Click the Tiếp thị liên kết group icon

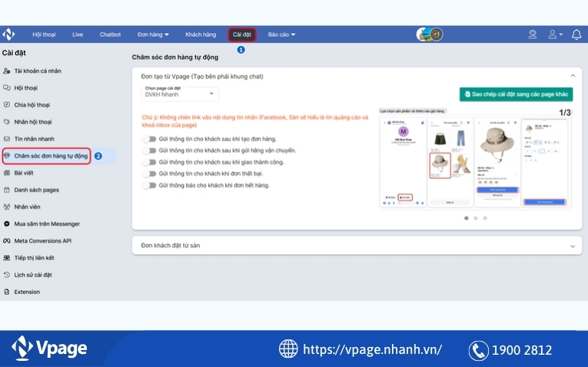(x=7, y=258)
